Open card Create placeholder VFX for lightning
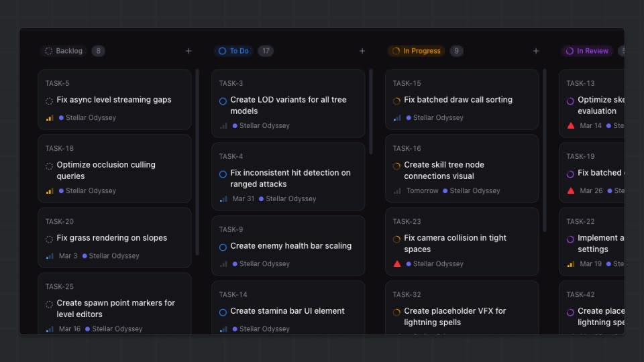The image size is (644, 362). [462, 308]
